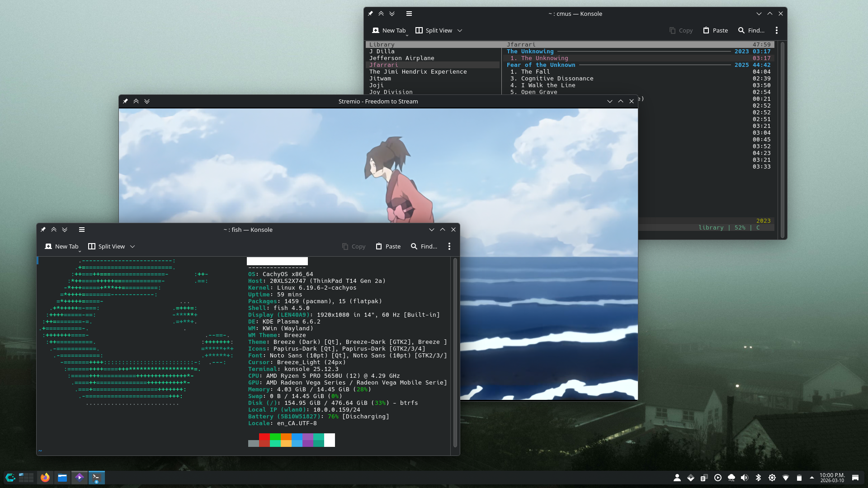This screenshot has height=488, width=868.
Task: Select Jefferson Airplane in cmus library
Action: (x=401, y=58)
